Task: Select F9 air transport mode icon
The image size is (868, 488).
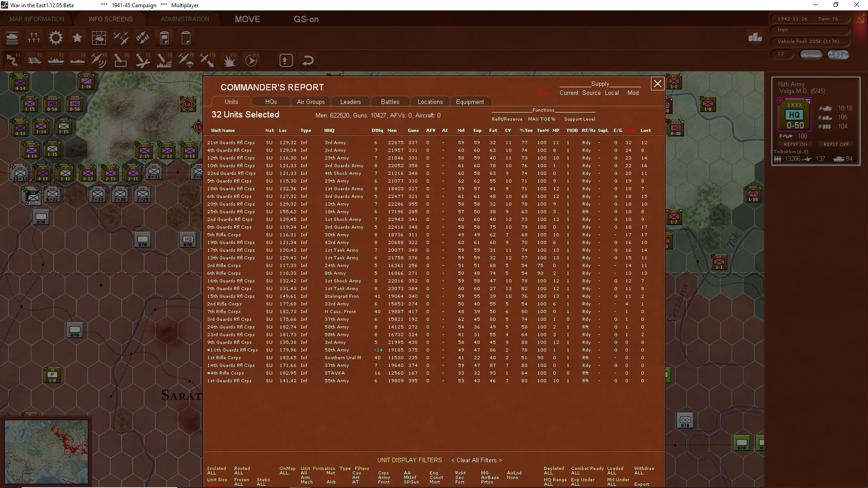Action: tap(186, 60)
